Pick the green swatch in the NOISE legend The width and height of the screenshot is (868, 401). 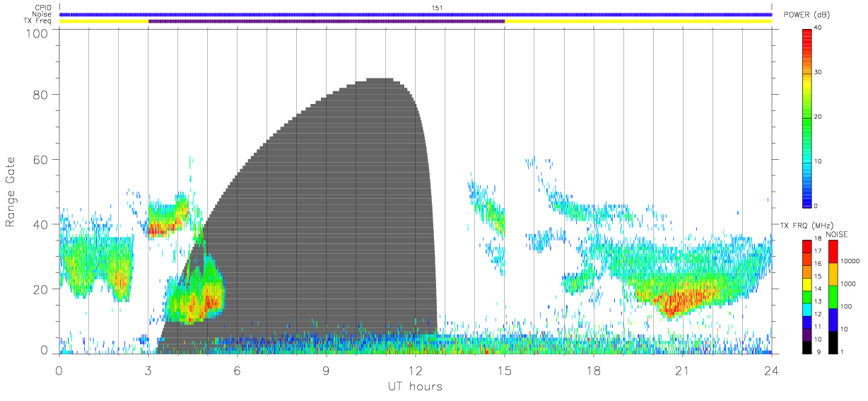tap(833, 296)
